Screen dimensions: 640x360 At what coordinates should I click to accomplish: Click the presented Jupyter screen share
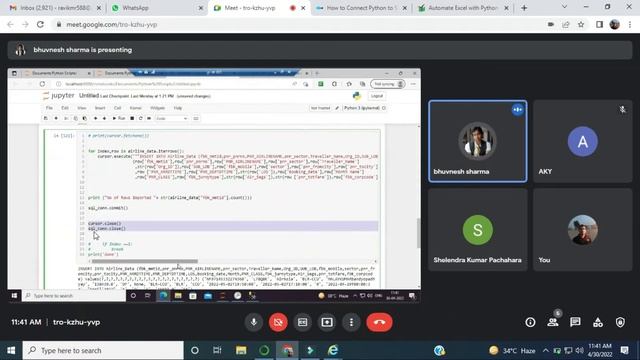214,185
